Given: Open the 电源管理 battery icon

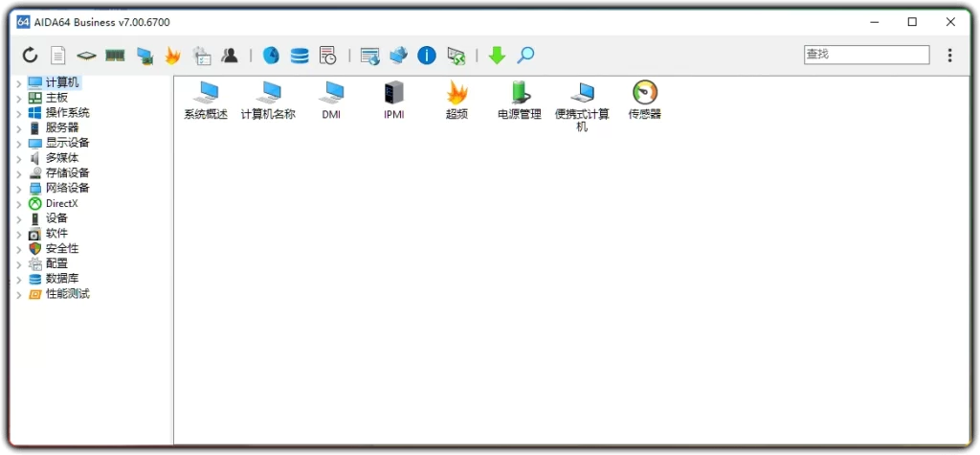Looking at the screenshot, I should click(x=520, y=101).
